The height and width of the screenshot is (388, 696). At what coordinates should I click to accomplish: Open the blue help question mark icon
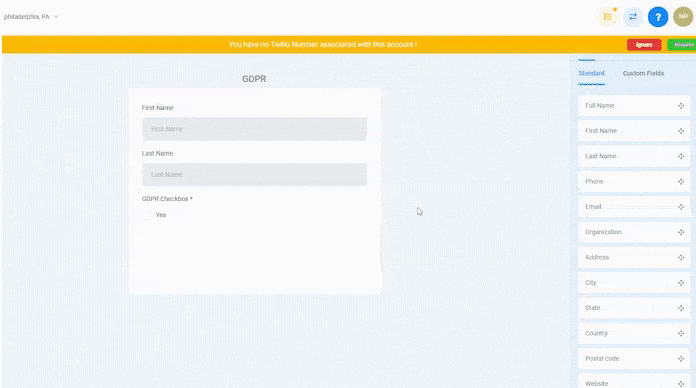(x=658, y=17)
